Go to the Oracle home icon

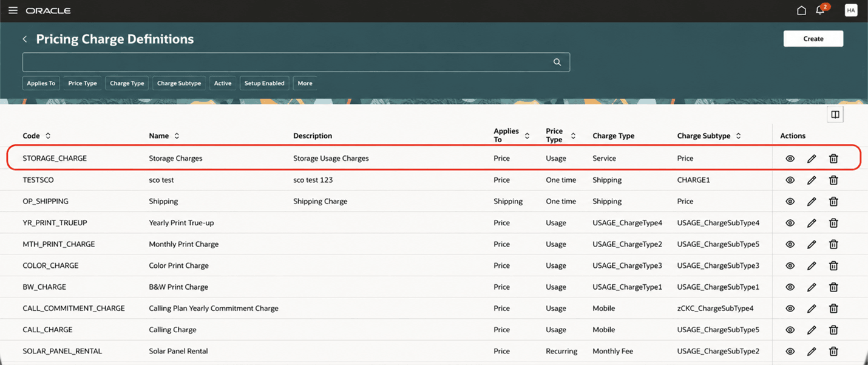[801, 10]
